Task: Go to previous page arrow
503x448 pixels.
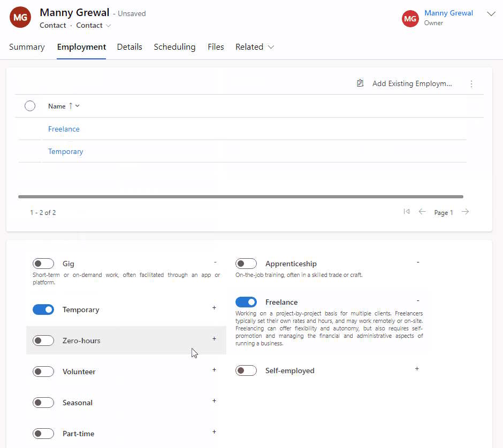Action: [x=422, y=212]
